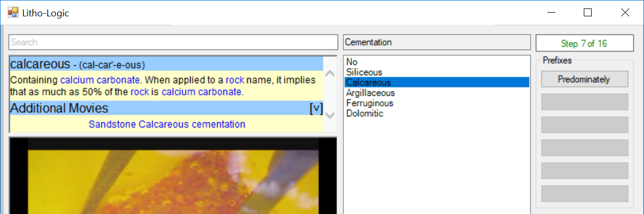Screen dimensions: 644x214
Task: Click the Step 7 of 16 indicator
Action: click(584, 43)
